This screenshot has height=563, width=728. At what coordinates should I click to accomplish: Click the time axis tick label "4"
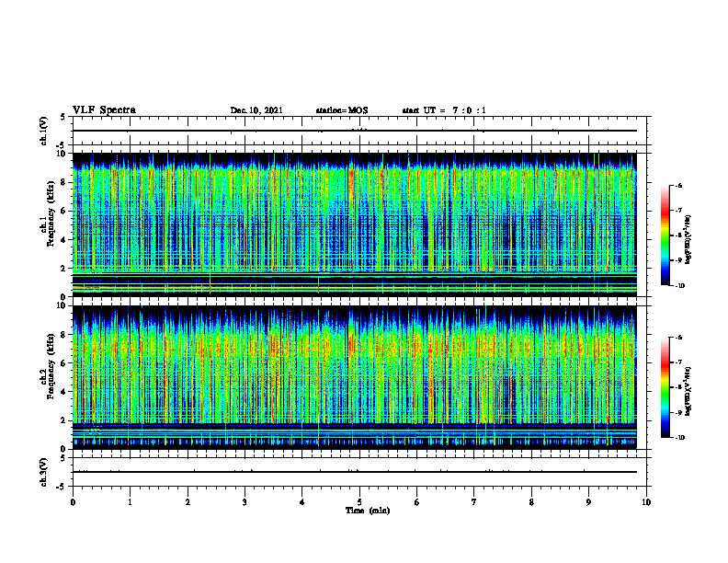point(302,502)
